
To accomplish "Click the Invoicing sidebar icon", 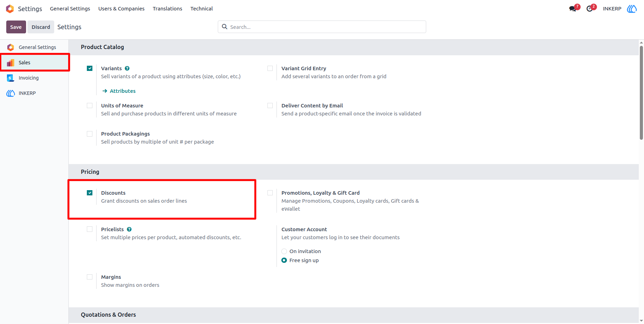I will pos(10,78).
